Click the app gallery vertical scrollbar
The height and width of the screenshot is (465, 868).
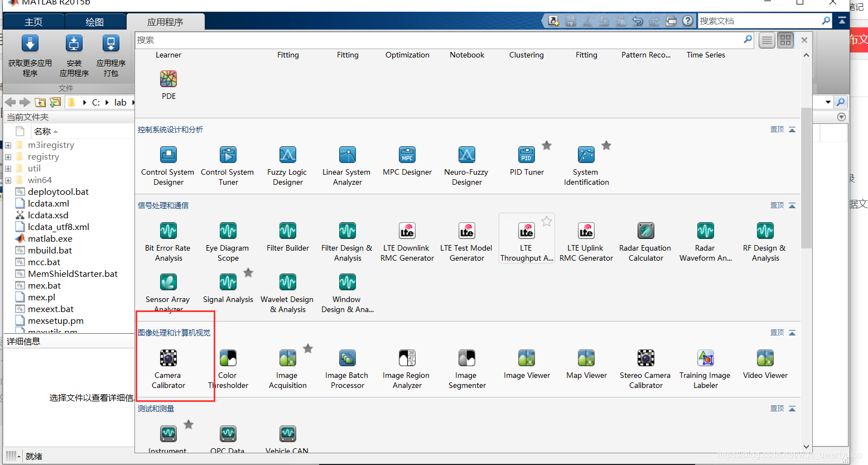pyautogui.click(x=806, y=179)
